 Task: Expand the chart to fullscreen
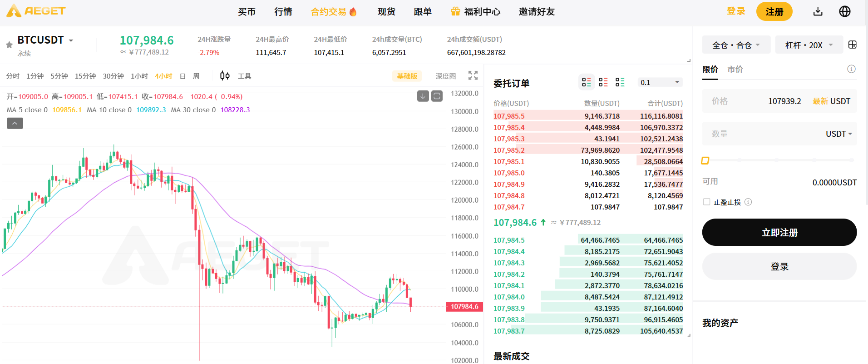click(473, 75)
